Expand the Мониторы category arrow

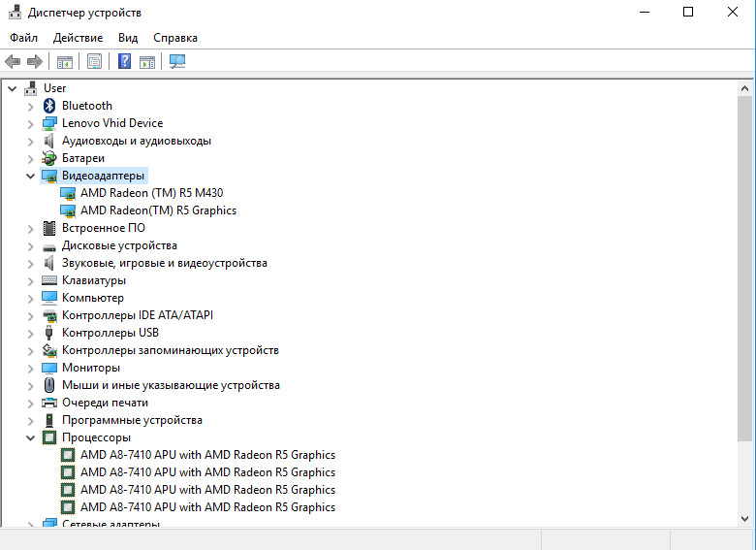pos(30,369)
